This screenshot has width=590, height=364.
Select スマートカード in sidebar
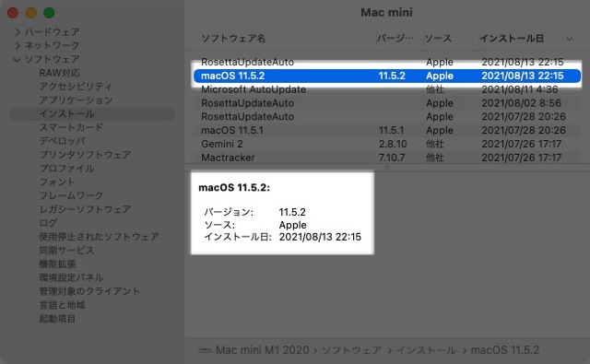pos(71,127)
